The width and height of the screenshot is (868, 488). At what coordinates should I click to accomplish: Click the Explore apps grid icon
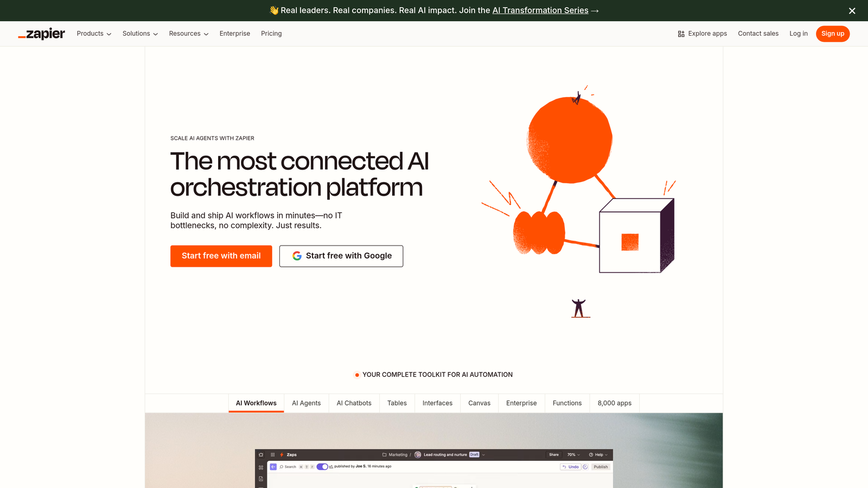pyautogui.click(x=680, y=34)
